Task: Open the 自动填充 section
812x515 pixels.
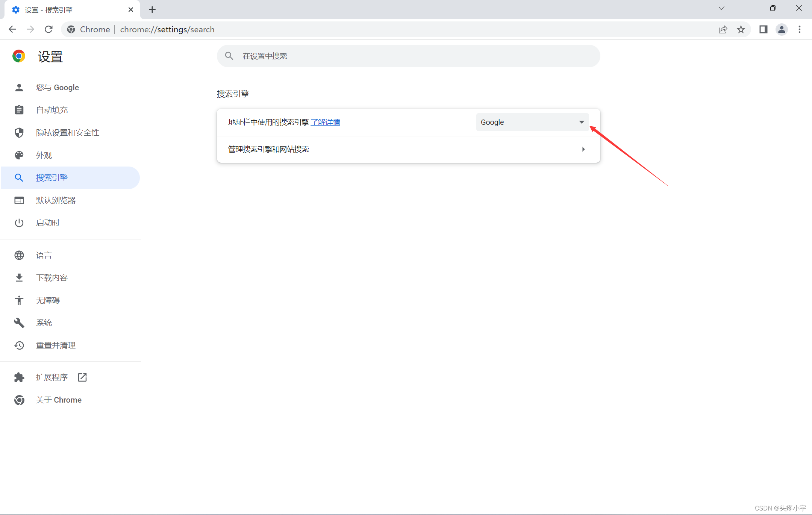Action: (71, 110)
